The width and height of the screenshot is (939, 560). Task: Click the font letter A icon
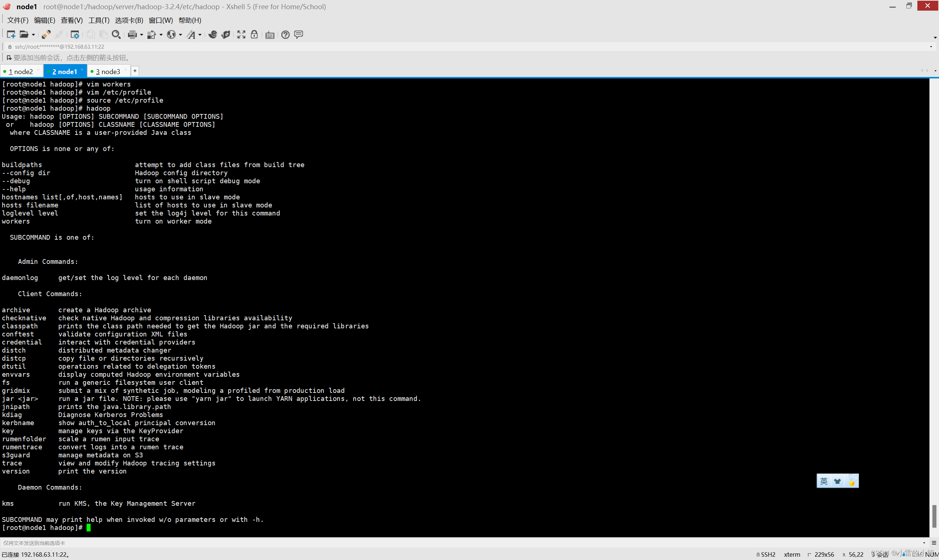(191, 35)
